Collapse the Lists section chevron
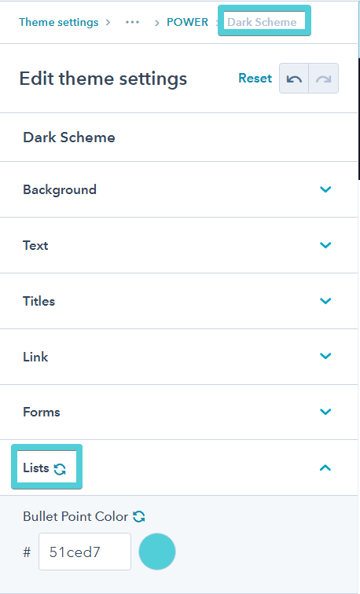This screenshot has height=594, width=360. [x=326, y=468]
